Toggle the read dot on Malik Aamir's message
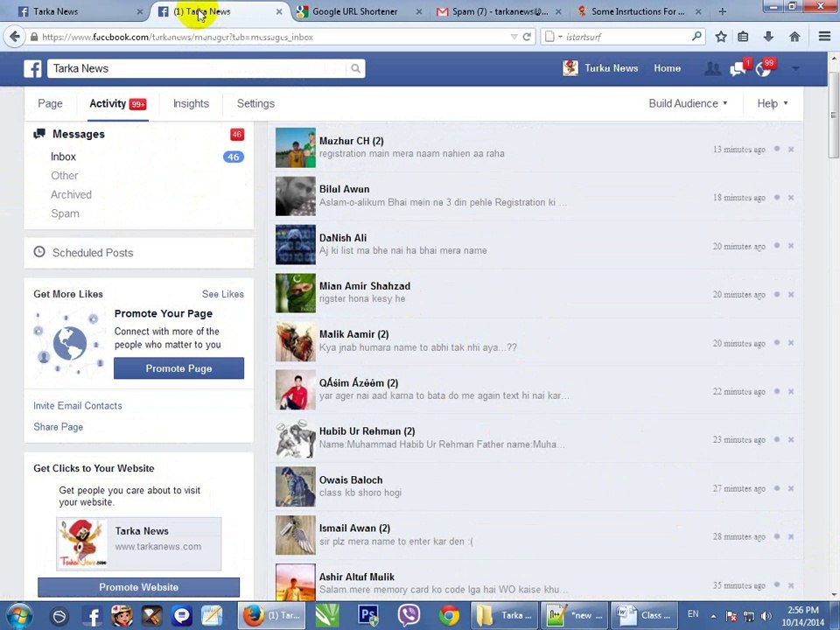Screen dimensions: 840x630 click(777, 343)
